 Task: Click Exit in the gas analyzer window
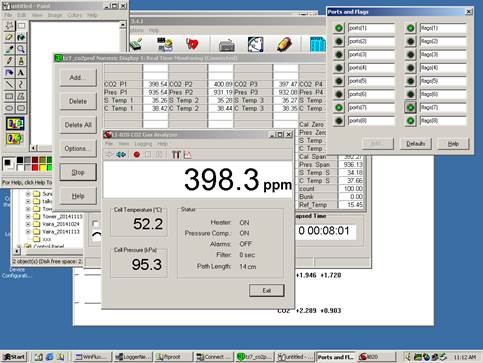click(267, 290)
